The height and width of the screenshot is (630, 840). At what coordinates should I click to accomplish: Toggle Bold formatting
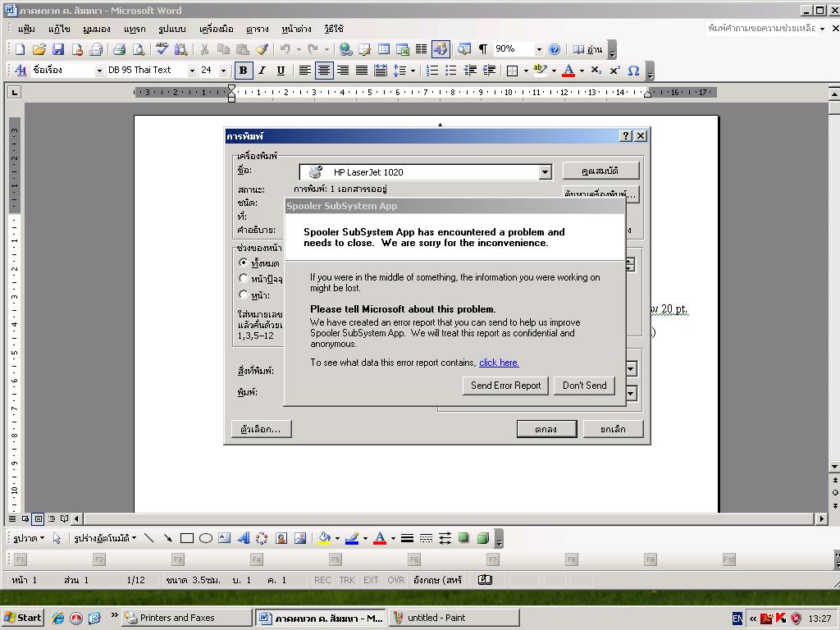pos(243,71)
